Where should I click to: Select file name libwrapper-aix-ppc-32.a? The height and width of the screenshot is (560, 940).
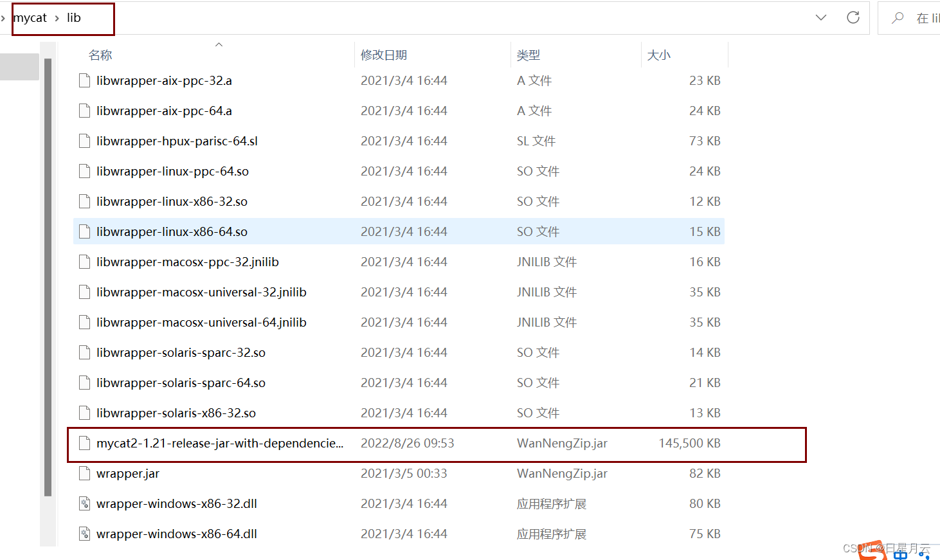coord(164,80)
